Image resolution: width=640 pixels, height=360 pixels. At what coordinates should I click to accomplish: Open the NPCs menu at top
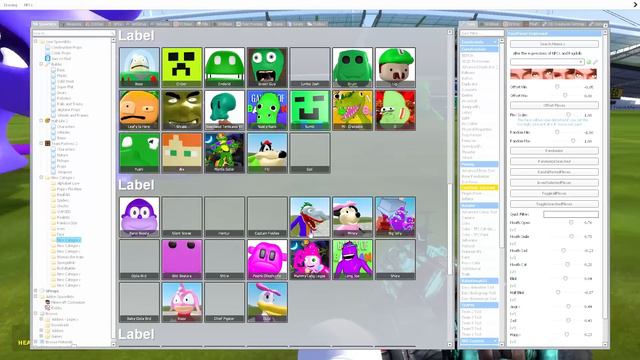tap(28, 5)
